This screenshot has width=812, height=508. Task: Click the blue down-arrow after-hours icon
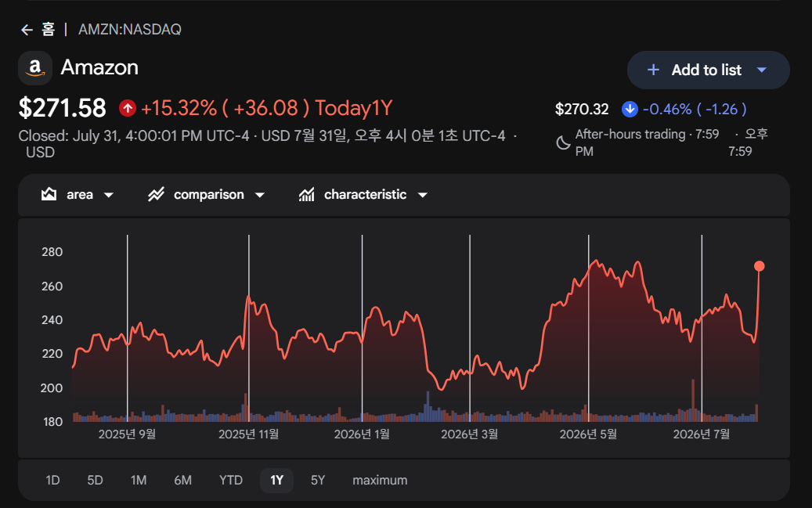(630, 110)
